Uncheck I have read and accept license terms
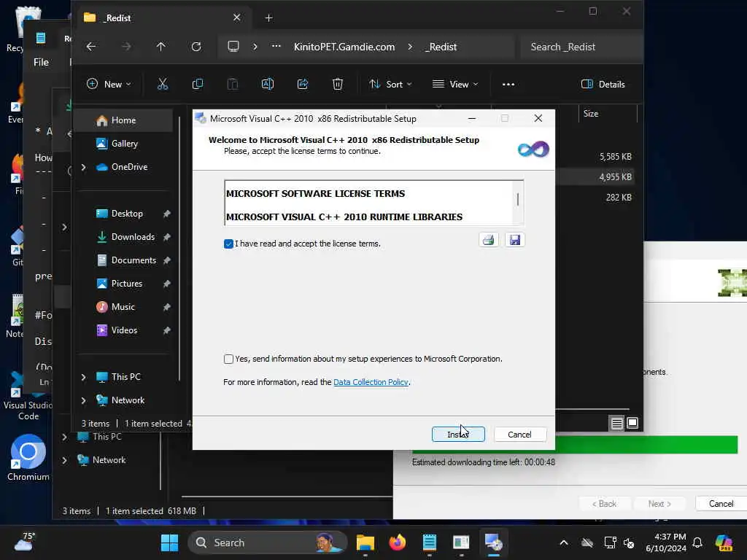 coord(228,244)
